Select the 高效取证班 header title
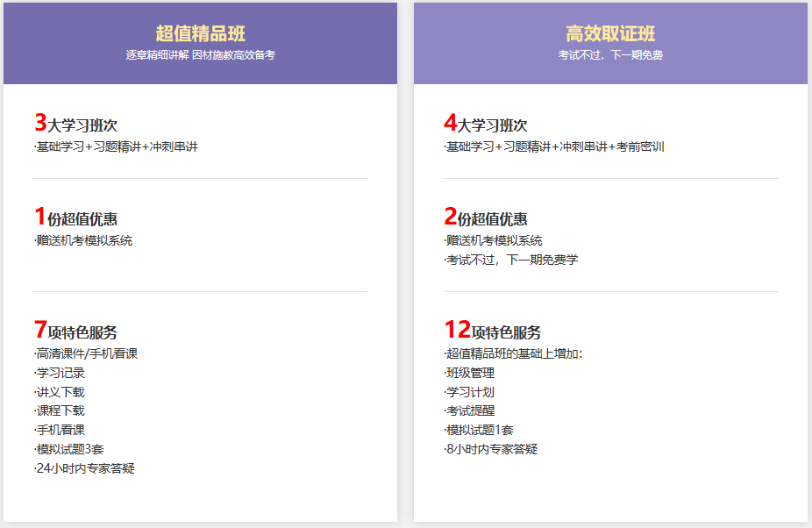The image size is (812, 528). pos(610,33)
